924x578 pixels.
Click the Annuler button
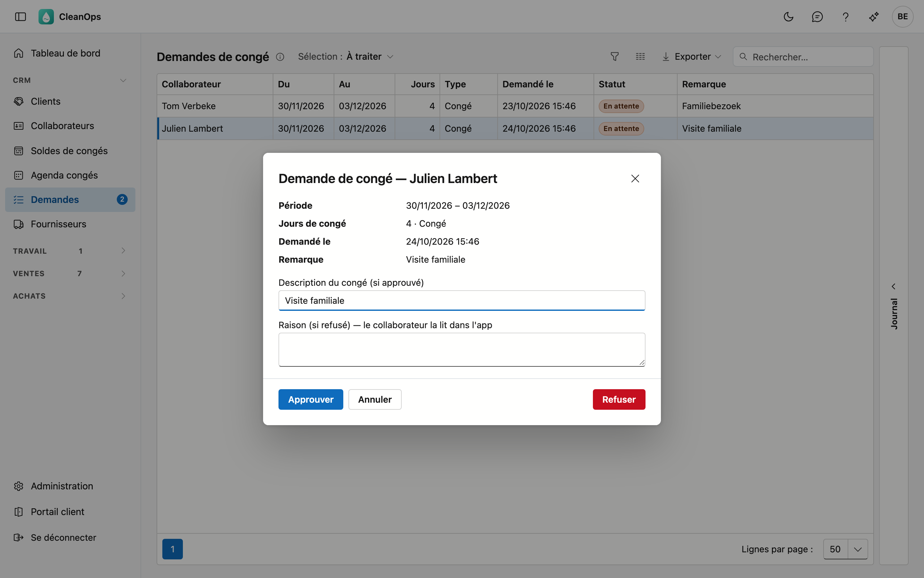374,399
